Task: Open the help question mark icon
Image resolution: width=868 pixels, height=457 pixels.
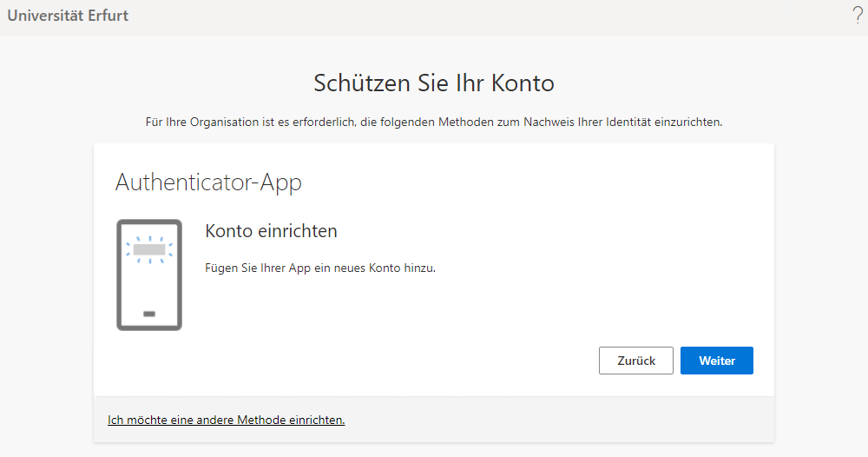Action: click(858, 15)
